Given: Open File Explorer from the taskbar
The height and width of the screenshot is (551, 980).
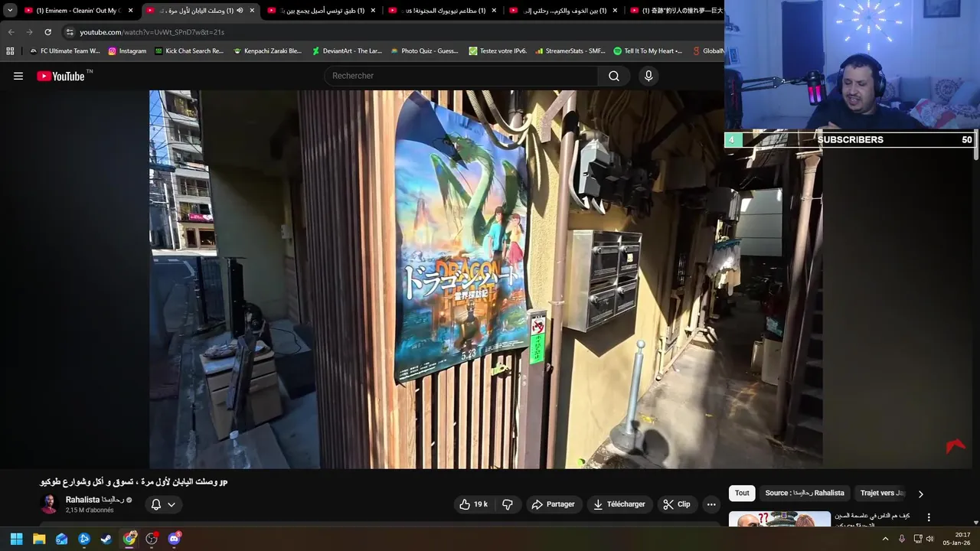Looking at the screenshot, I should [39, 539].
